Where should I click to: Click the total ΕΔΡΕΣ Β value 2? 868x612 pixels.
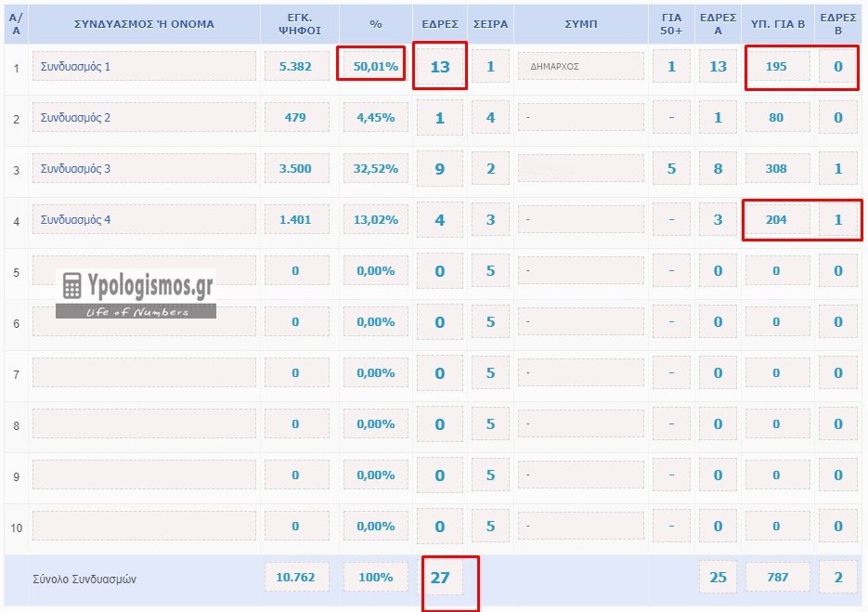[x=838, y=578]
